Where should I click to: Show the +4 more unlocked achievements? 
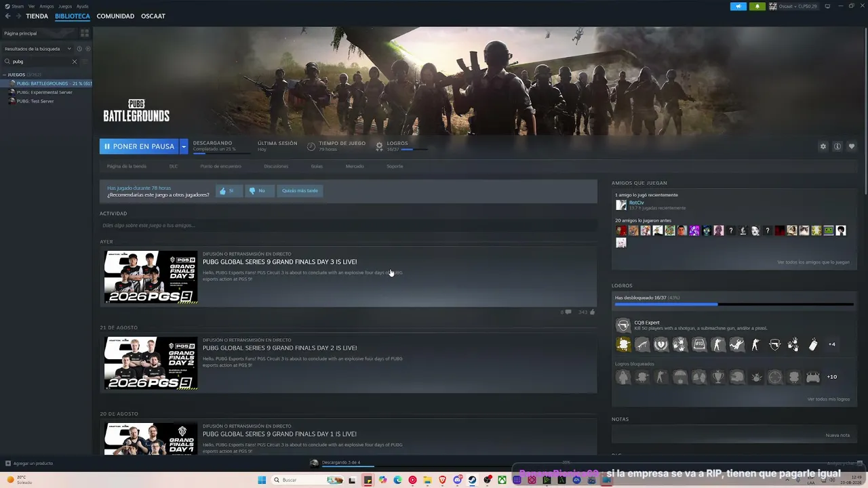point(832,344)
